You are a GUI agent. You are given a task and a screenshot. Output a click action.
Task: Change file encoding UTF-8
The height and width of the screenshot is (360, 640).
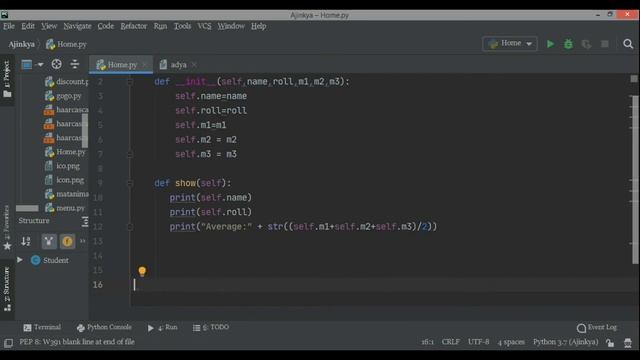coord(478,342)
